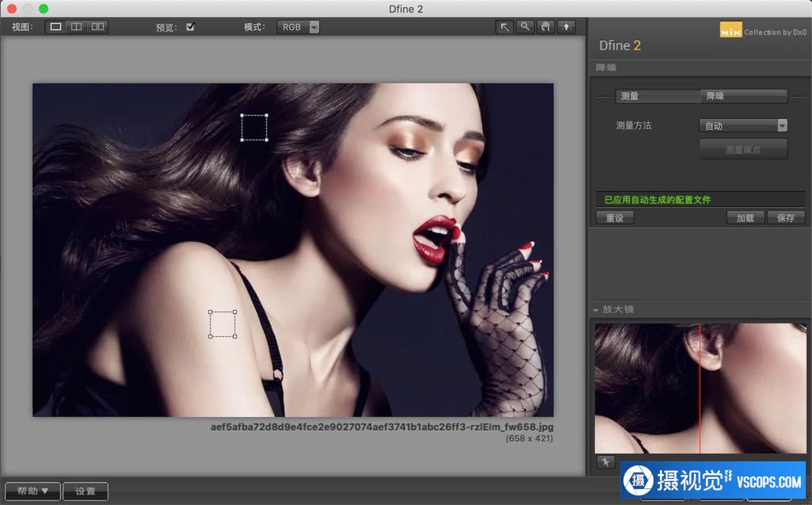
Task: Click the loupe preview thumbnail
Action: [700, 388]
